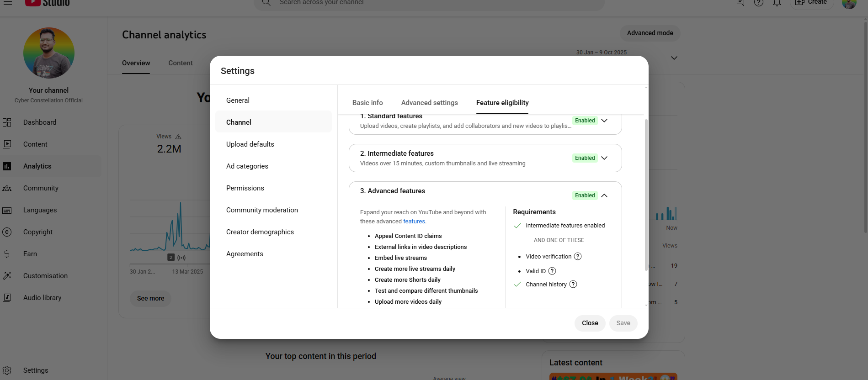Close the Settings dialog

590,323
